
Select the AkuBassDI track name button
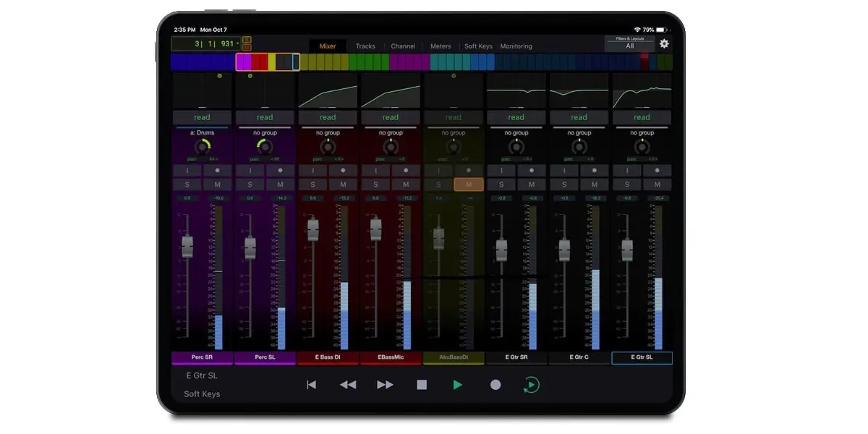click(454, 357)
